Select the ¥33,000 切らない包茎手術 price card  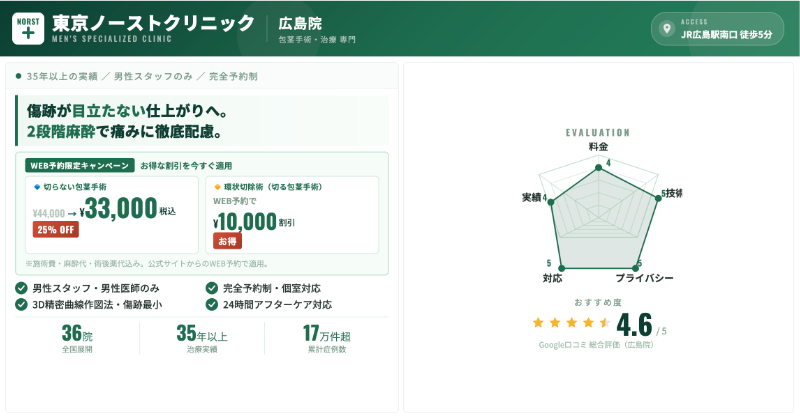pos(112,212)
